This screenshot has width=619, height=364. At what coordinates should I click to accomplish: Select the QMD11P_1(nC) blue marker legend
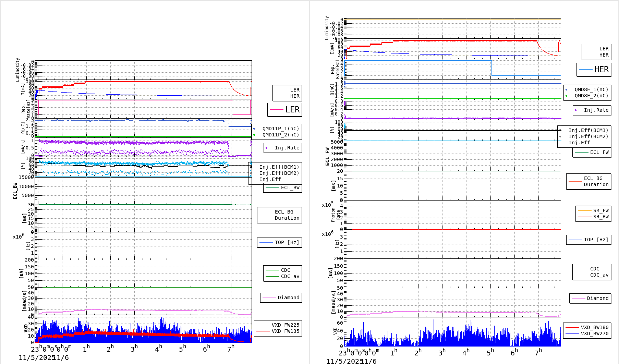point(254,128)
